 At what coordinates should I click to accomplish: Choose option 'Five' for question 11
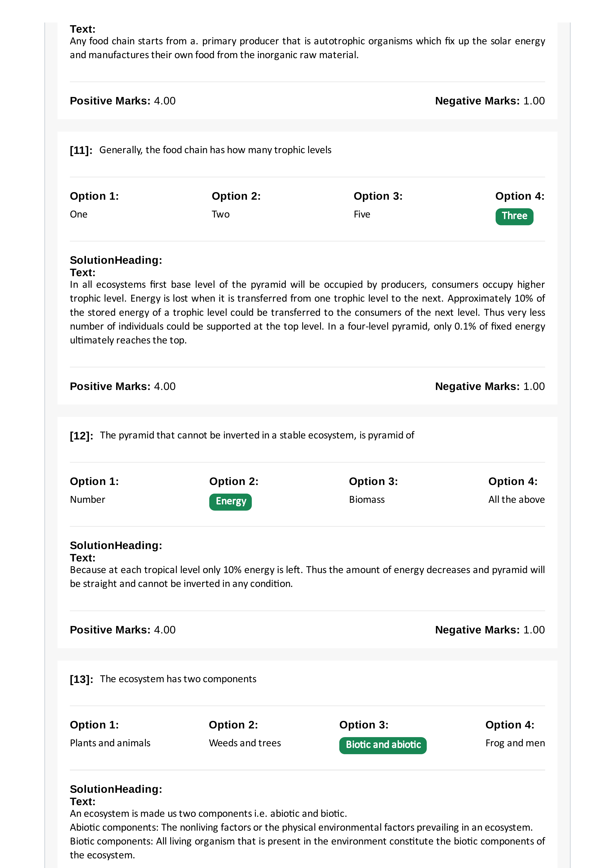(362, 214)
